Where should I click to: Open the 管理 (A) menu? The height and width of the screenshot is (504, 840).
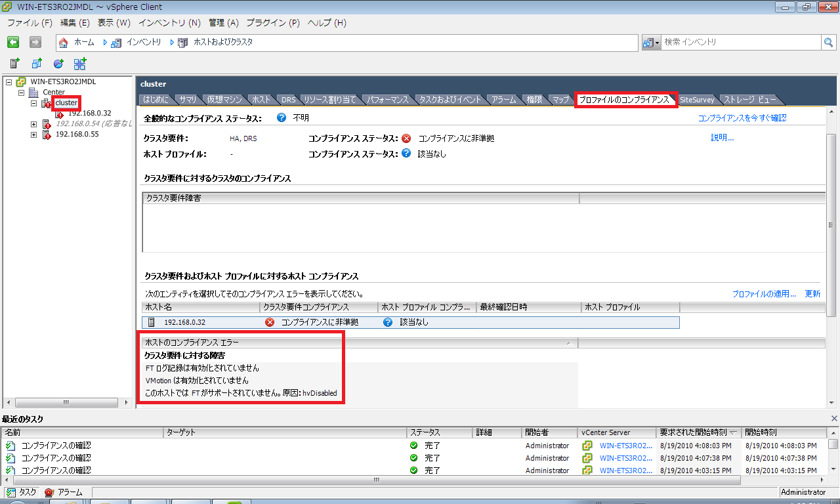point(224,22)
